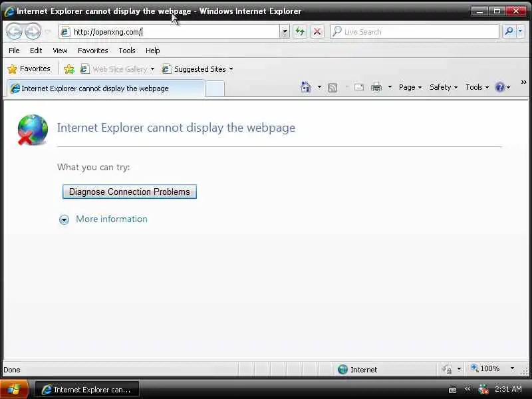Open the Edit menu

(36, 51)
